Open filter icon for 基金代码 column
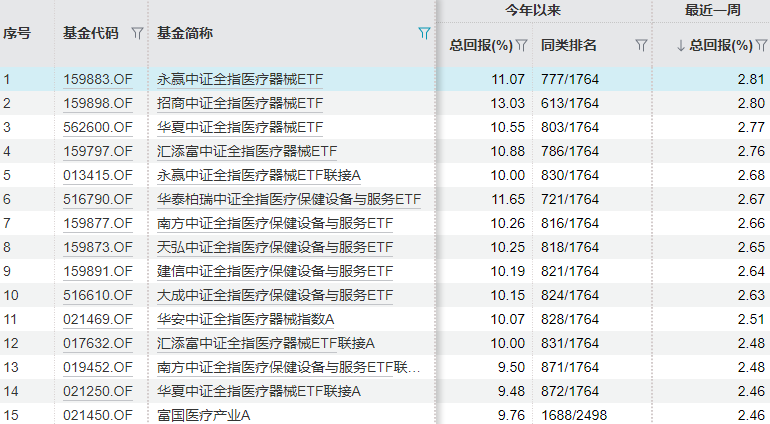This screenshot has height=424, width=770. pyautogui.click(x=138, y=33)
